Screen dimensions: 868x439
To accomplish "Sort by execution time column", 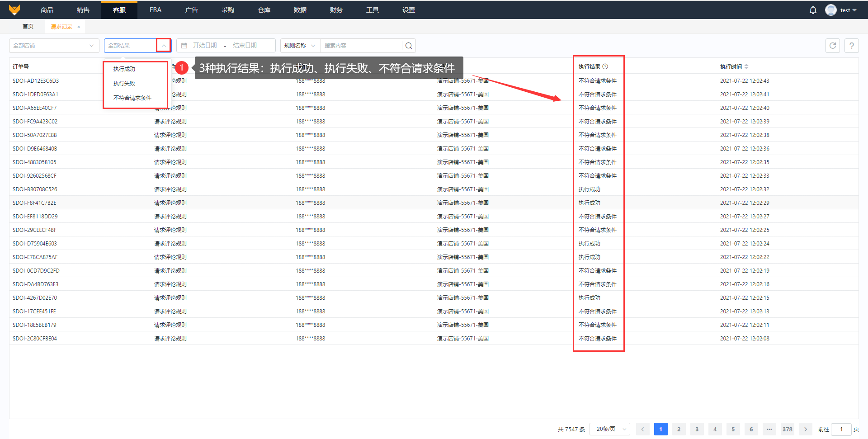I will pyautogui.click(x=746, y=66).
